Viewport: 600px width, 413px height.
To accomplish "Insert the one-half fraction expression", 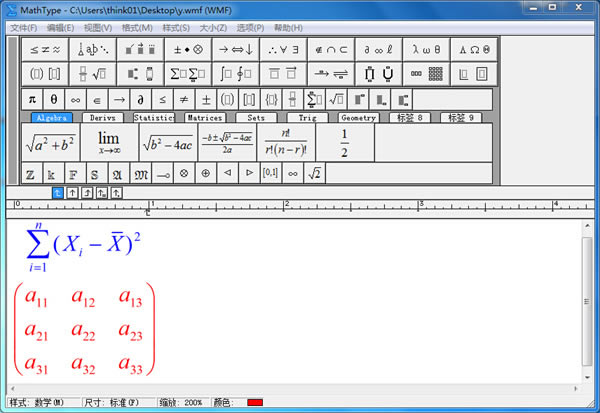I will tap(344, 143).
